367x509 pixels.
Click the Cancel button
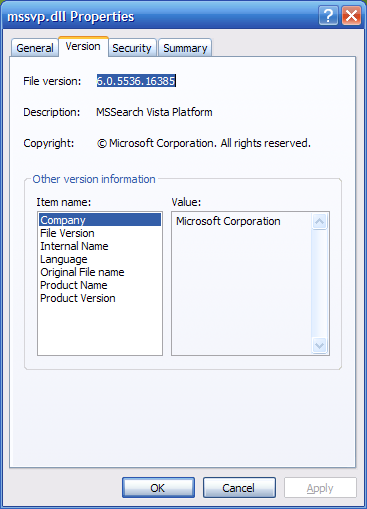coord(239,488)
